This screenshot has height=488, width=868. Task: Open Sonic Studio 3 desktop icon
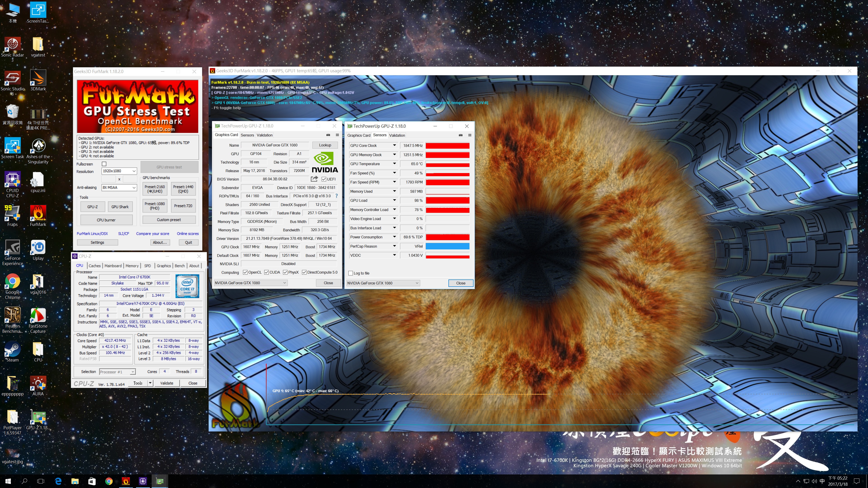tap(12, 83)
